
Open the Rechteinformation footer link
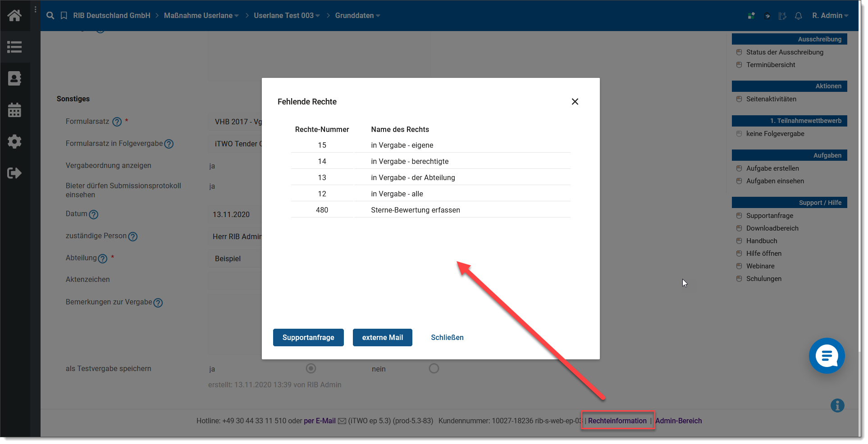[x=617, y=421]
